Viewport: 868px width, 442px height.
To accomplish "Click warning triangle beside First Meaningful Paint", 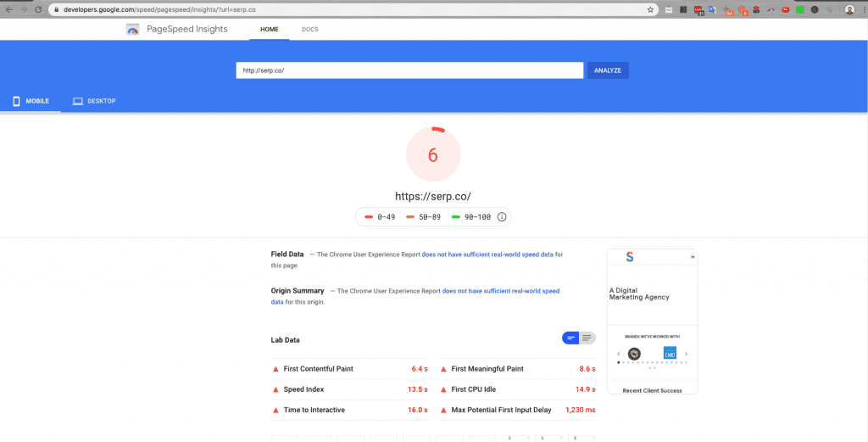I will [x=443, y=369].
